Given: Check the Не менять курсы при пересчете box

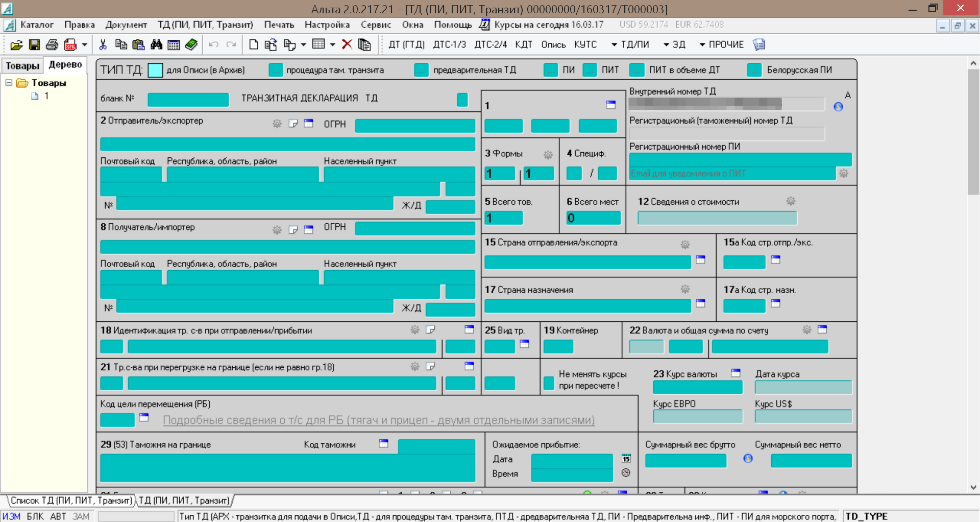Looking at the screenshot, I should click(549, 383).
